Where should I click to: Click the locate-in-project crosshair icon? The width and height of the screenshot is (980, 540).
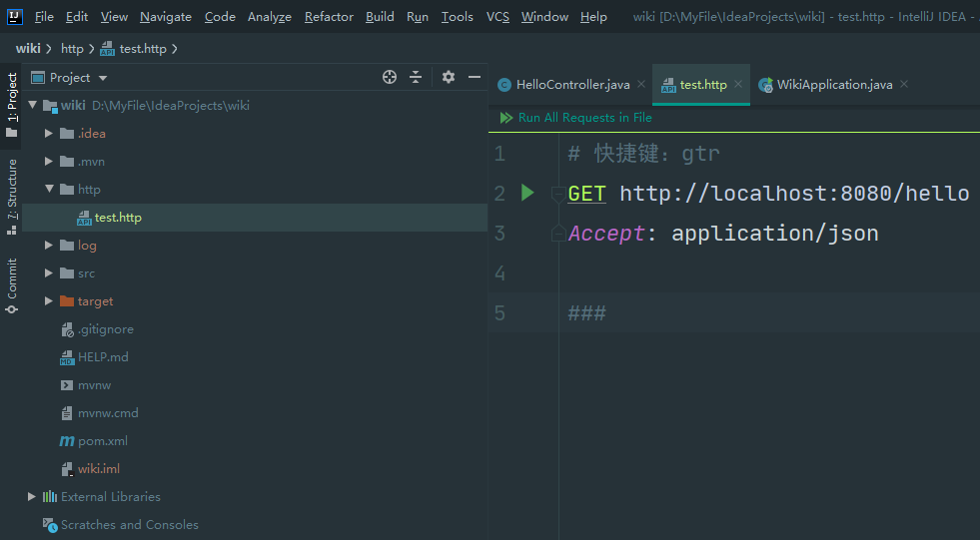coord(390,77)
